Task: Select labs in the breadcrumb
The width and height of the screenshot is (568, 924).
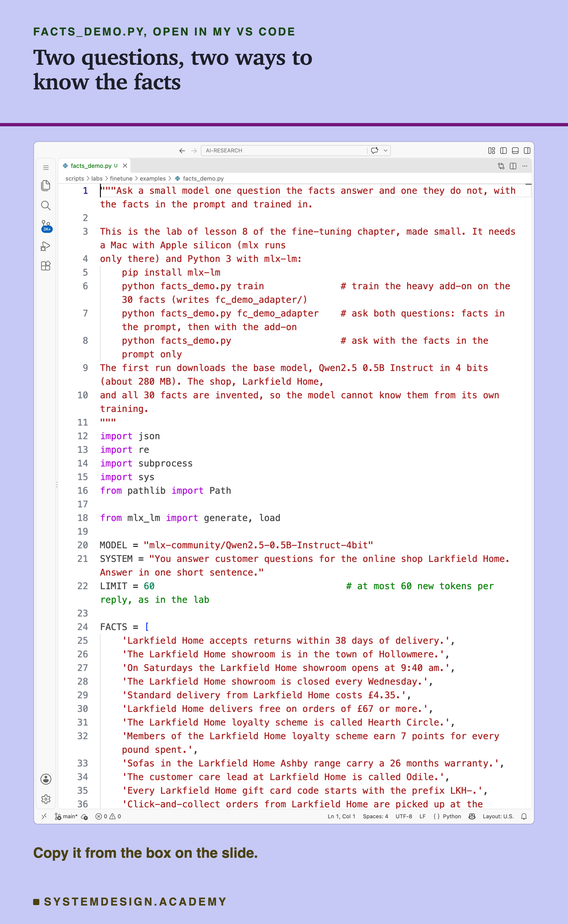Action: [x=97, y=179]
